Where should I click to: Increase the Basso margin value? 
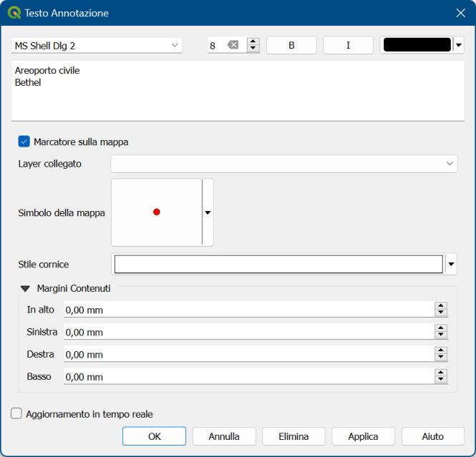(x=441, y=373)
